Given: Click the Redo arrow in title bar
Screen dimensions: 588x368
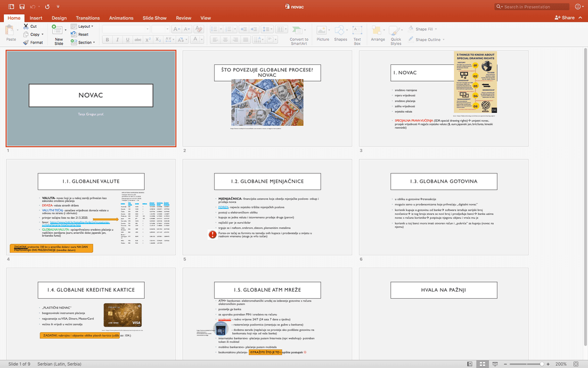Looking at the screenshot, I should [47, 7].
